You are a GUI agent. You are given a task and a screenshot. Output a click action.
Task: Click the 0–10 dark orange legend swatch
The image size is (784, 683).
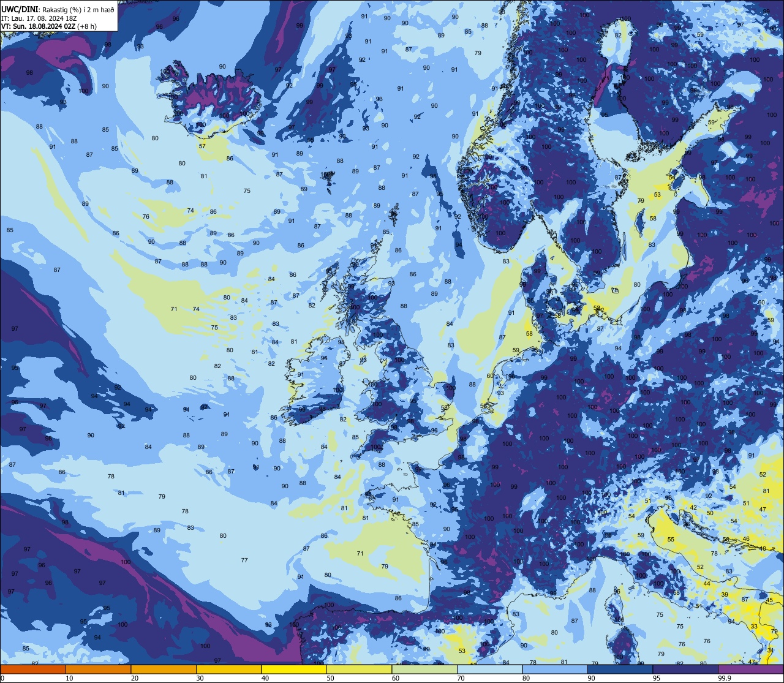pyautogui.click(x=33, y=669)
